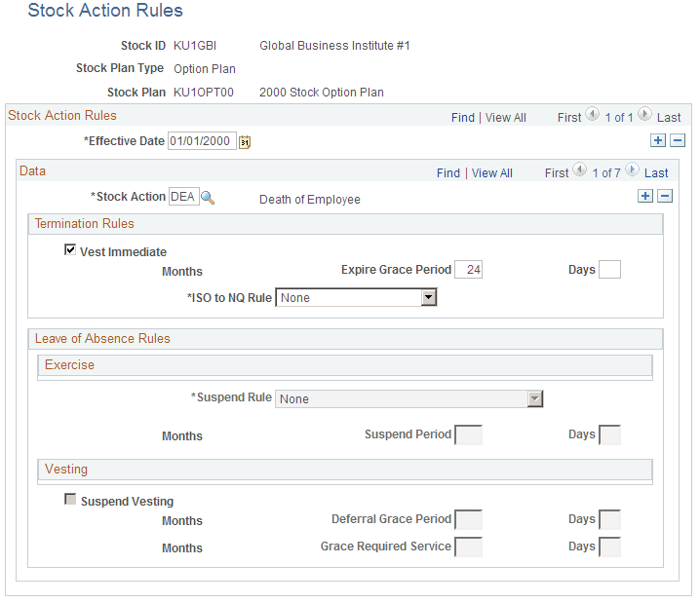This screenshot has width=700, height=603.
Task: Go to previous Stock Action Rules row
Action: point(593,114)
